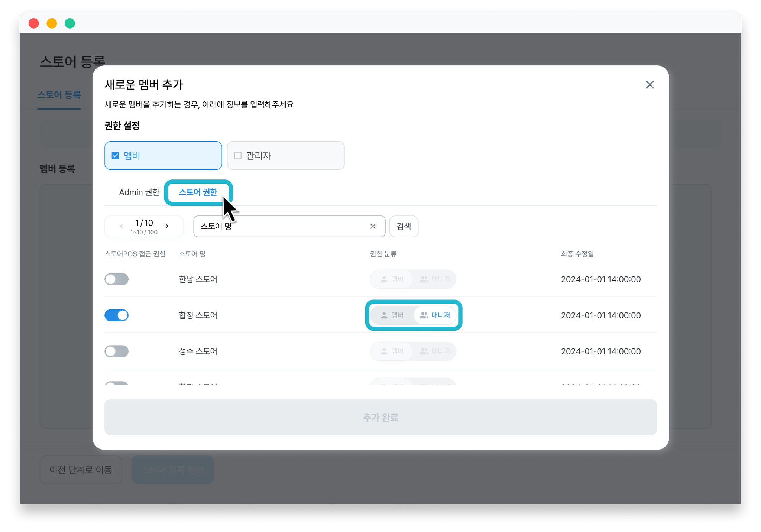Click the yellow minimize window button

pyautogui.click(x=52, y=23)
